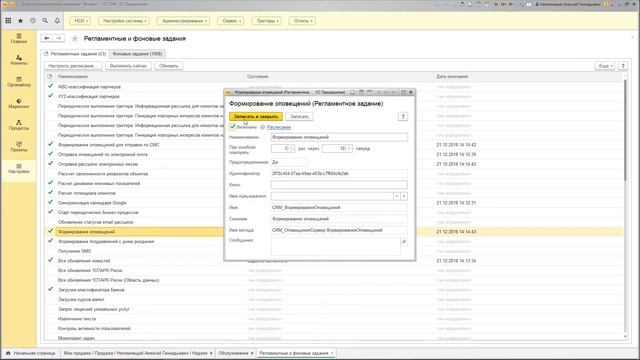Click Сообщения field side button in dialog
Viewport: 640px width, 360px height.
[404, 242]
